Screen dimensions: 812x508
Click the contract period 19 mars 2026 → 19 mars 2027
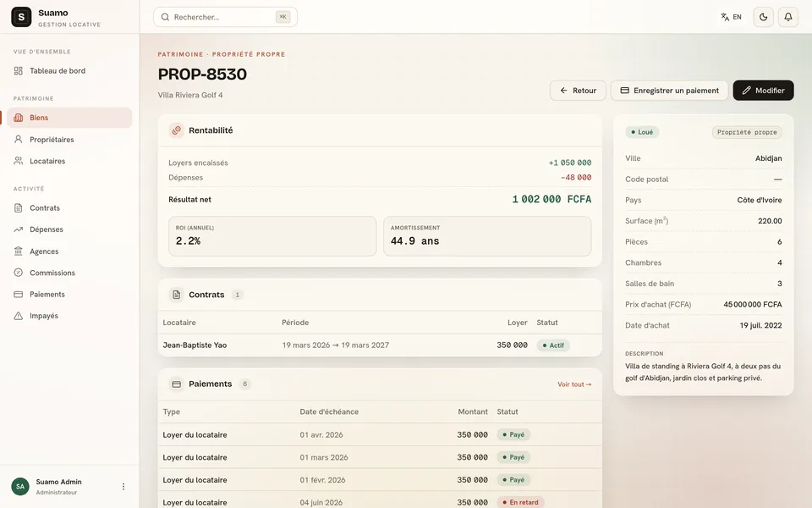(336, 345)
